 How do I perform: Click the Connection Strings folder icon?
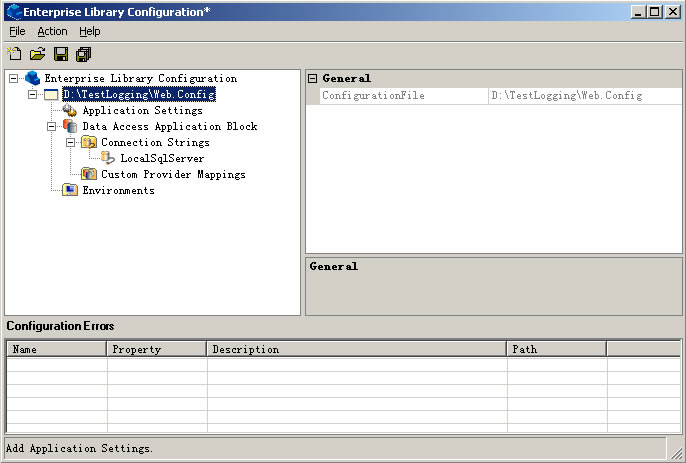tap(89, 142)
